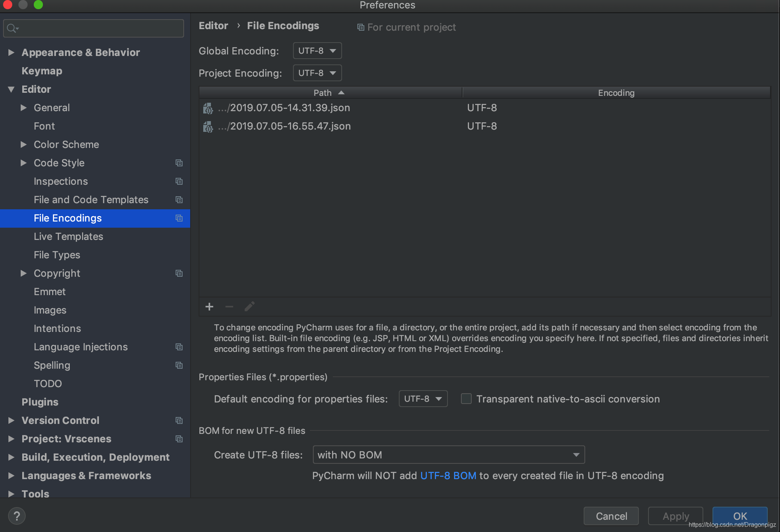Open default properties files encoding dropdown
780x532 pixels.
[x=423, y=399]
